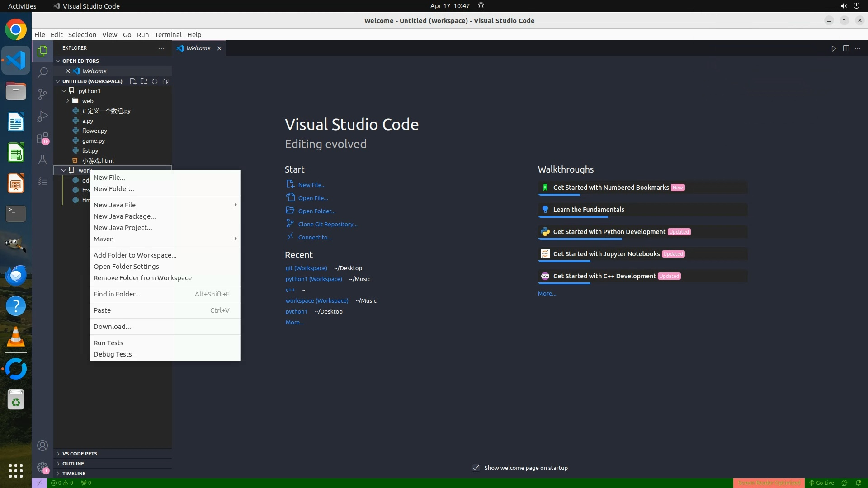Open the Search view in activity bar
868x488 pixels.
(x=42, y=72)
